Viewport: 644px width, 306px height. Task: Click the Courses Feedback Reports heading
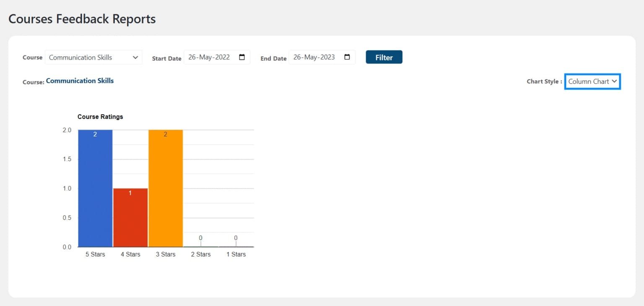point(82,19)
